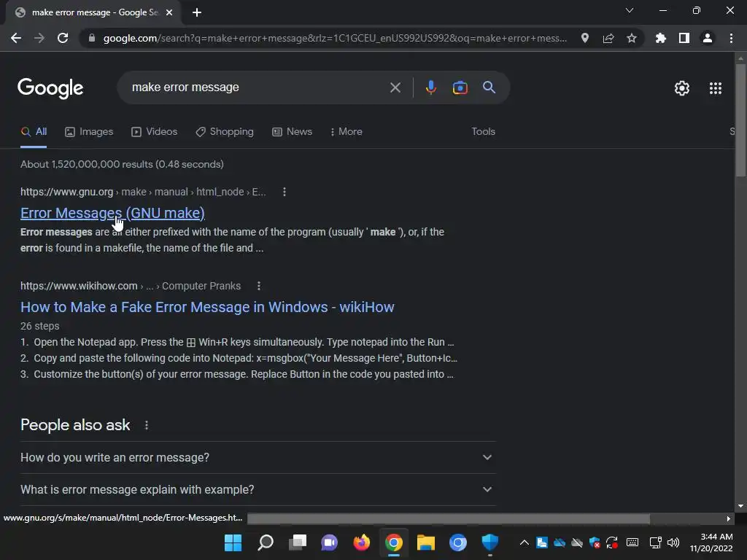Click the wikihow.com breadcrumb URL
The image size is (747, 560).
click(x=131, y=286)
